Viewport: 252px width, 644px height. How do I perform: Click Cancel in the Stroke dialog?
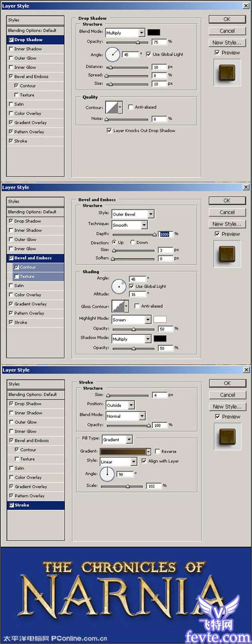[x=227, y=395]
